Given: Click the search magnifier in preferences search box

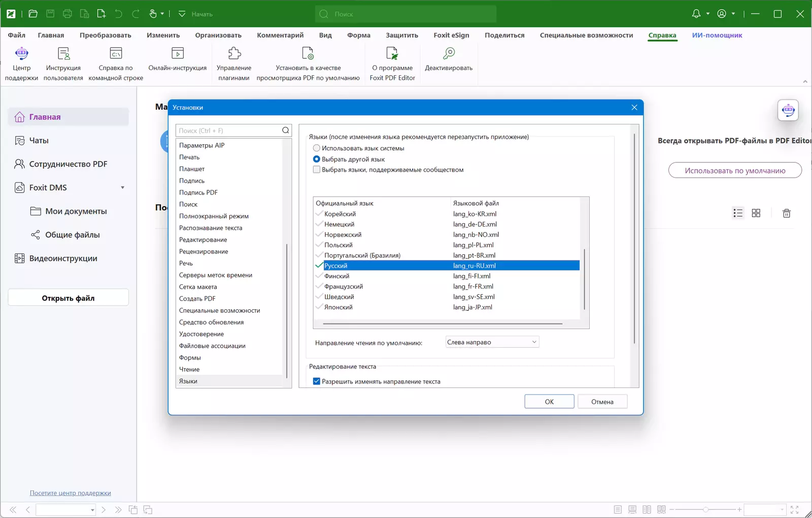Looking at the screenshot, I should coord(286,131).
